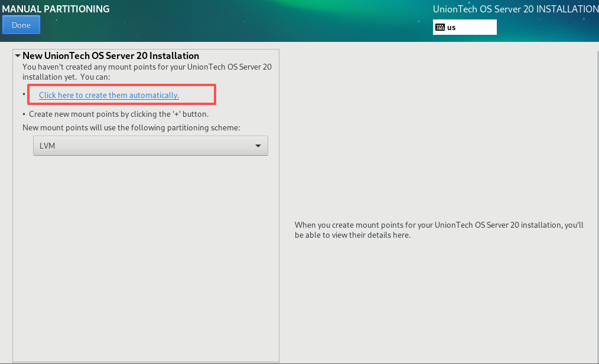Click the MANUAL PARTITIONING title

click(56, 9)
